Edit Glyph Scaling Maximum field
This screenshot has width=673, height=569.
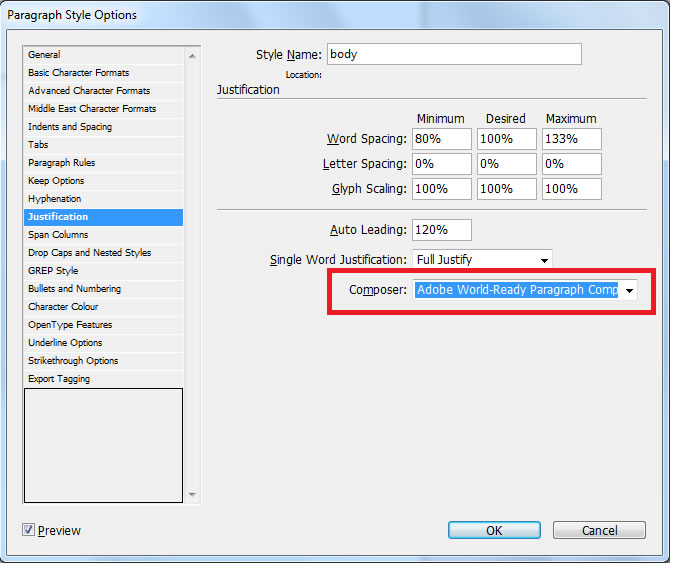click(572, 189)
